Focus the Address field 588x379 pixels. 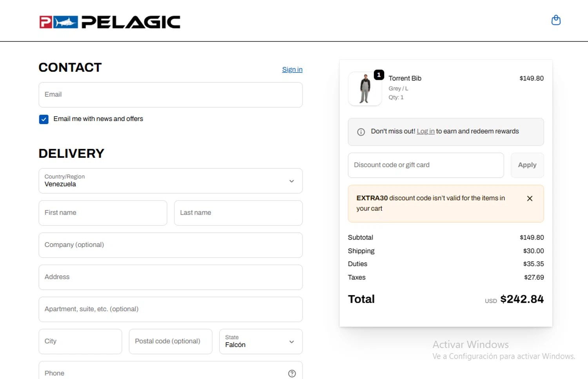[171, 277]
